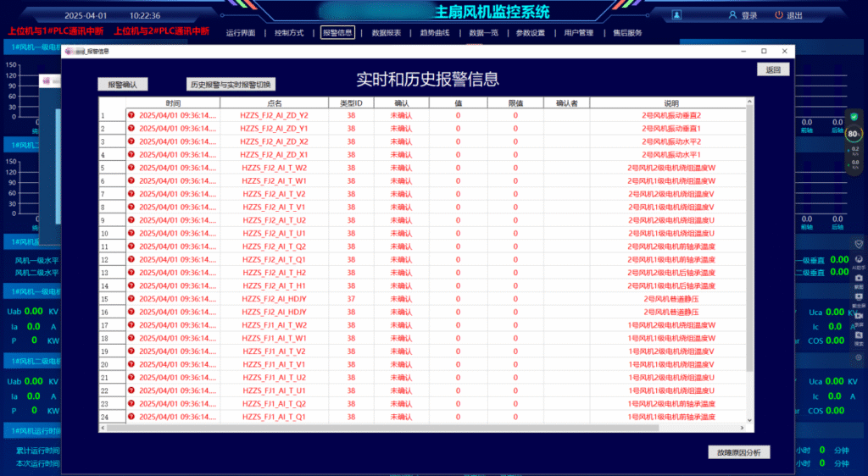Open the 控制方式 menu

(x=289, y=33)
